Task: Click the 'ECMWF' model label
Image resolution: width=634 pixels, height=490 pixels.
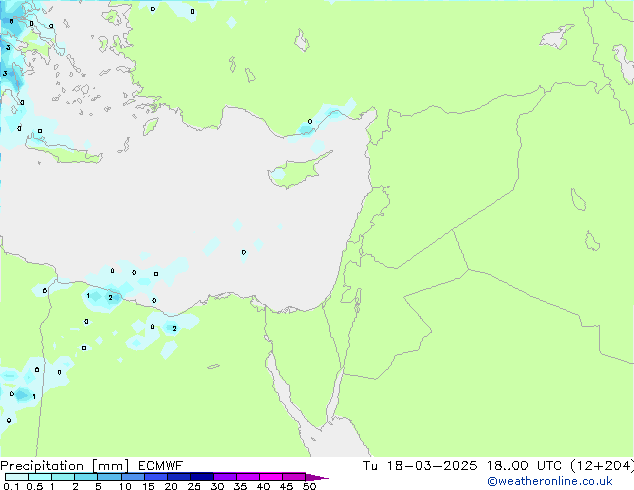Action: (x=160, y=466)
